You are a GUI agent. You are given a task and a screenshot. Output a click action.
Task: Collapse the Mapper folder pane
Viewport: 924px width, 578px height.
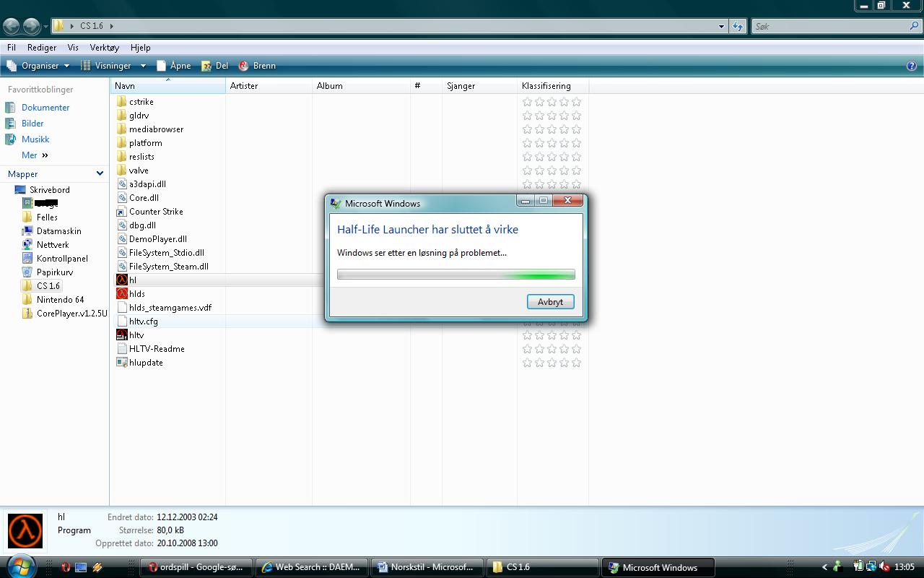(x=100, y=173)
